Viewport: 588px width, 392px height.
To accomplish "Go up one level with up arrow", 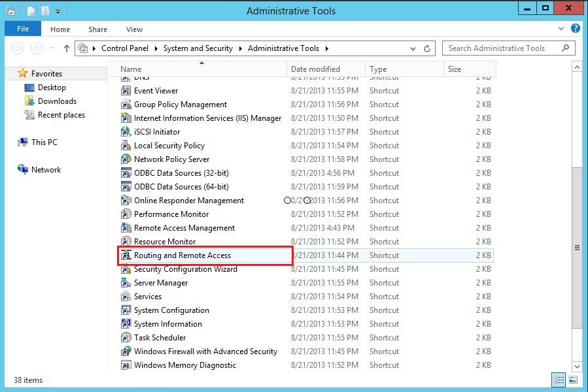I will 66,48.
